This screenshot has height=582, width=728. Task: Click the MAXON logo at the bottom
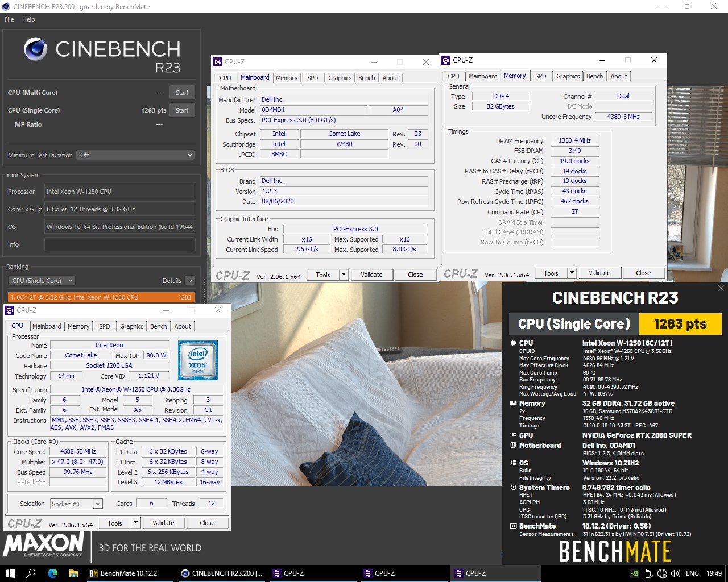coord(43,545)
